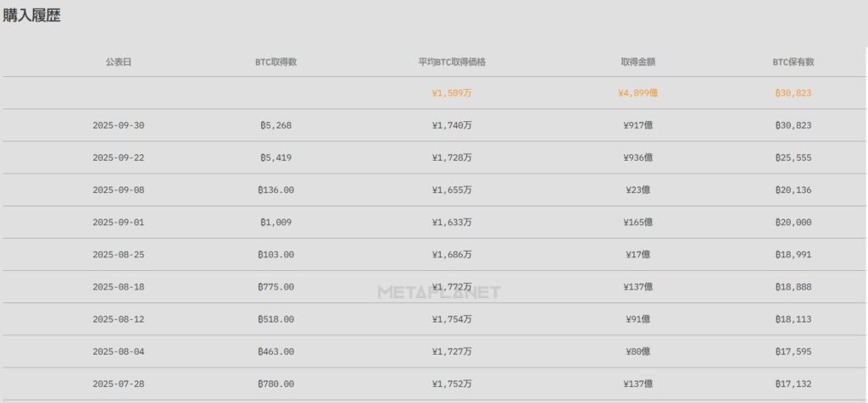This screenshot has height=403, width=868.
Task: Select the orange ¥4,899億 total amount
Action: point(637,93)
